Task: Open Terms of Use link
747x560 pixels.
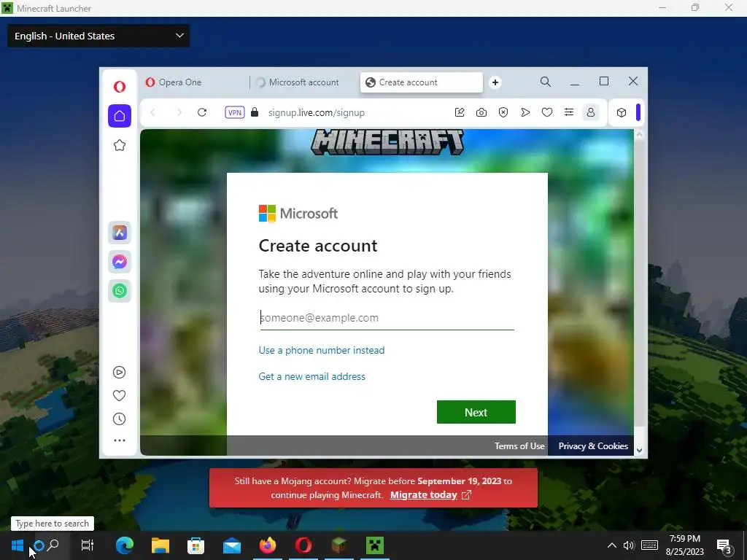Action: coord(519,446)
